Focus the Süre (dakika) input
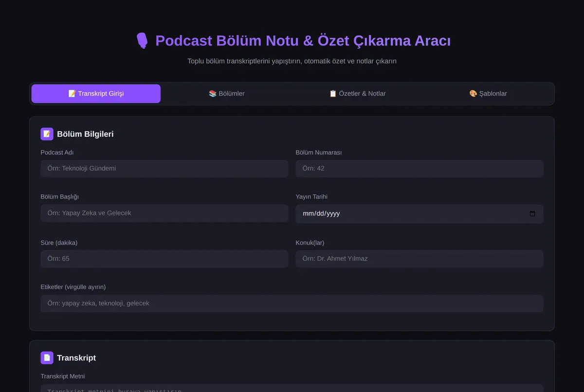584x392 pixels. 164,259
